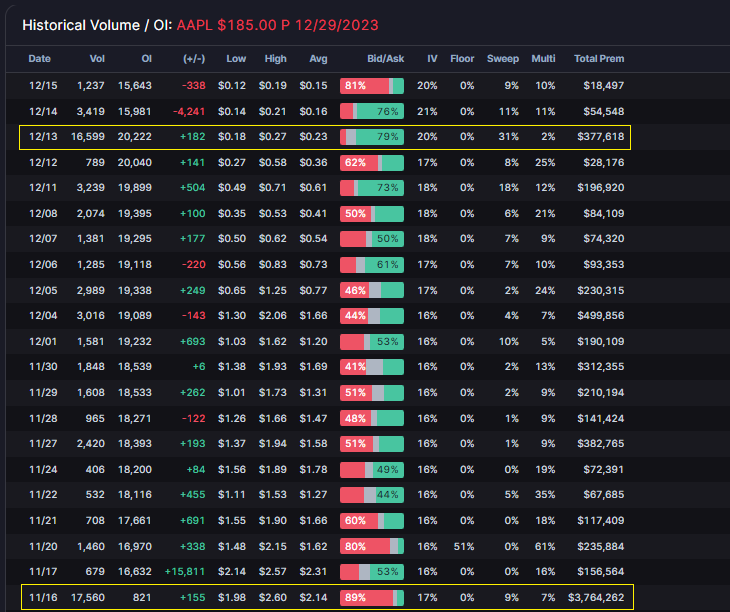Screen dimensions: 730x612
Task: Click the average price $2.31
Action: pos(313,572)
